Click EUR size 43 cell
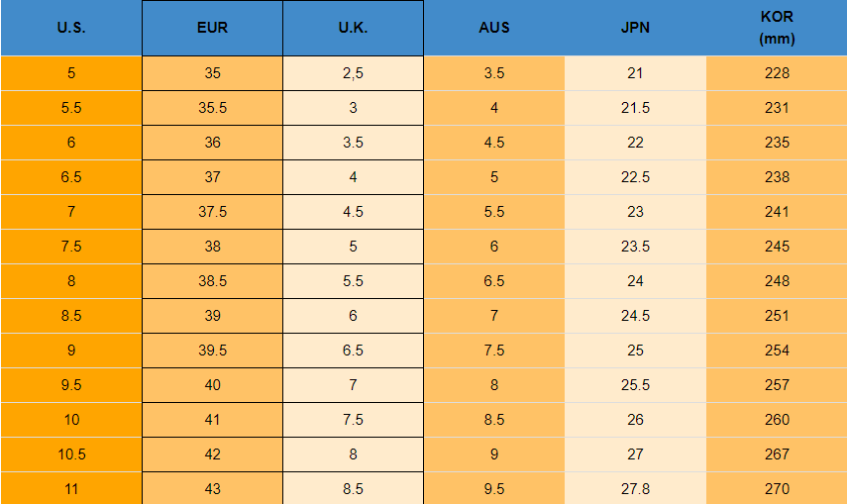Screen dimensions: 847x504 212,489
